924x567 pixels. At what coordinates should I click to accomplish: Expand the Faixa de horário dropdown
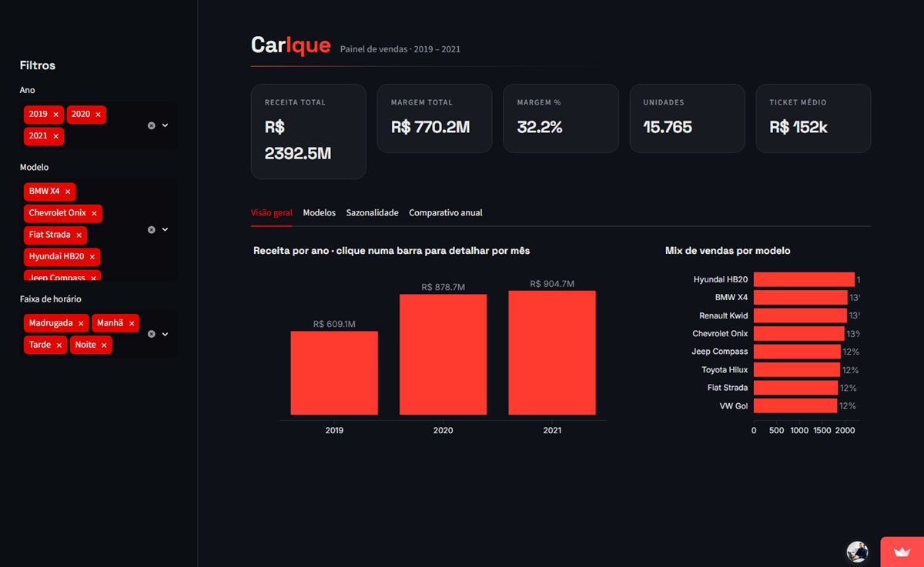[x=165, y=334]
